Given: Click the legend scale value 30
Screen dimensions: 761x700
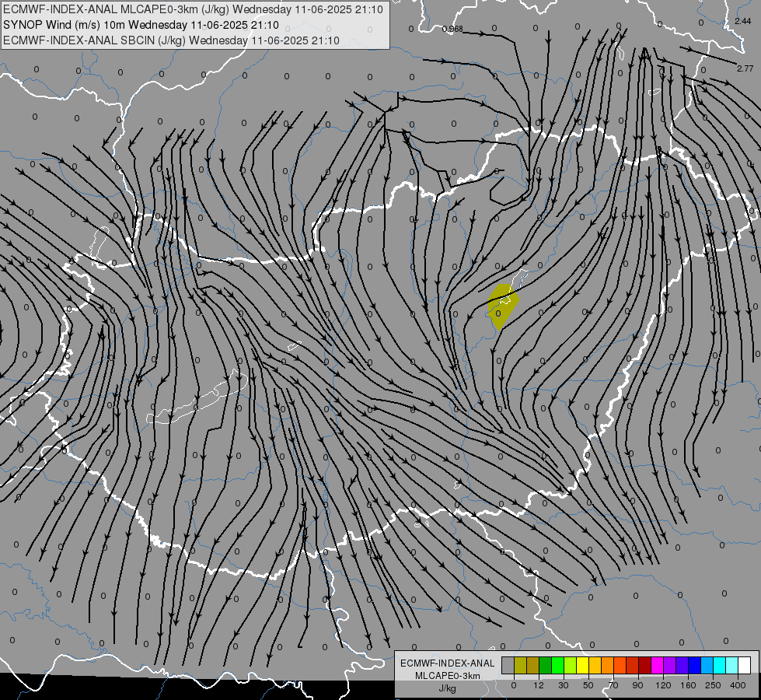Looking at the screenshot, I should (x=564, y=685).
